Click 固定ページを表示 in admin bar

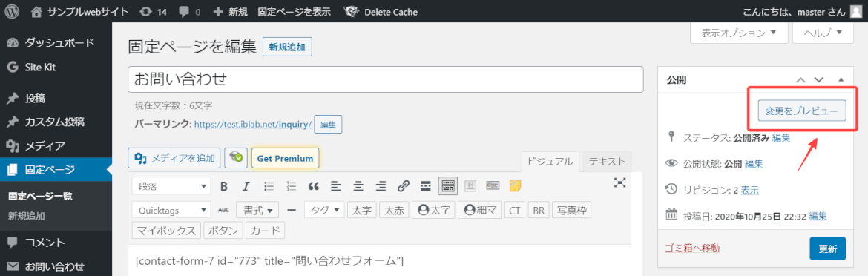[x=295, y=11]
